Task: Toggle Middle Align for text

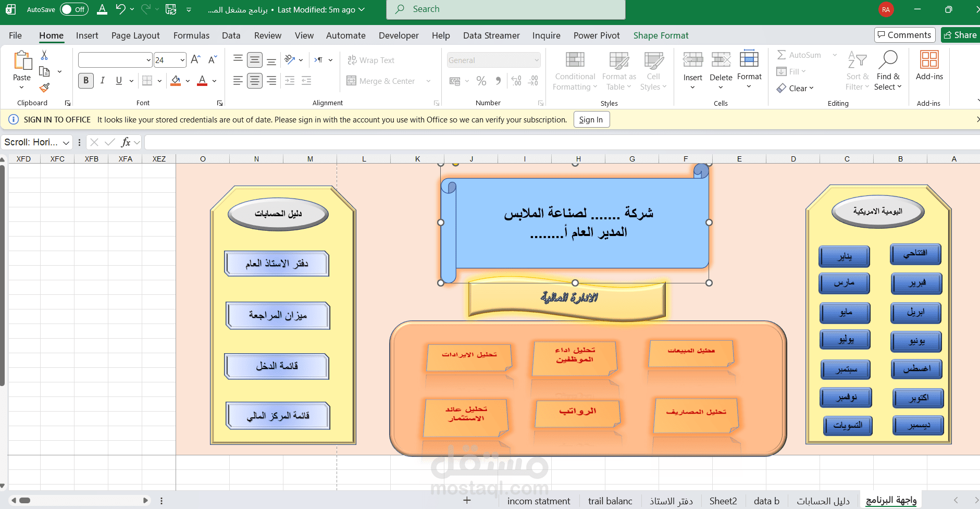Action: (255, 60)
